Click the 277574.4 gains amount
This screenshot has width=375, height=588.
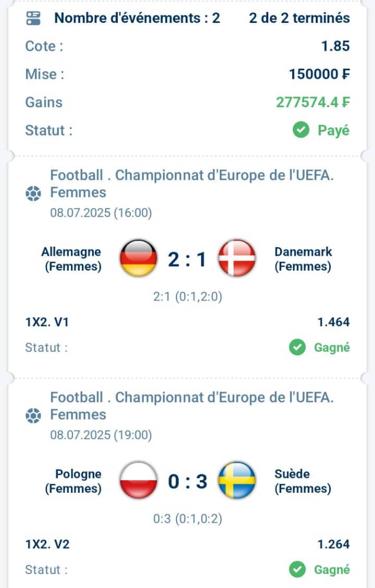313,102
